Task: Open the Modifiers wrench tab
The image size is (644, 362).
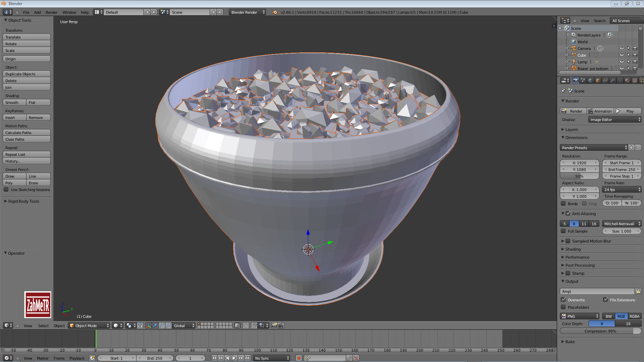Action: [x=612, y=80]
